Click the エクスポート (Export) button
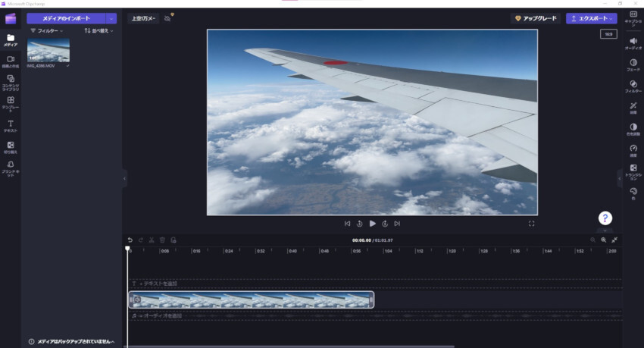 [x=591, y=18]
